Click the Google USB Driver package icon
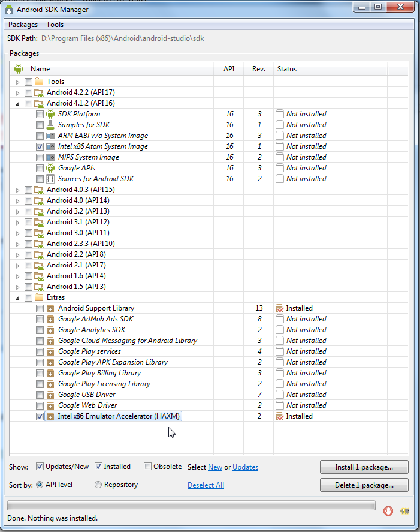This screenshot has height=532, width=420. tap(50, 395)
